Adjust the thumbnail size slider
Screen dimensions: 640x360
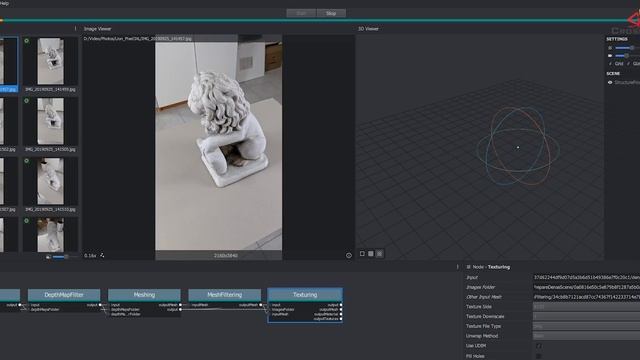click(65, 257)
